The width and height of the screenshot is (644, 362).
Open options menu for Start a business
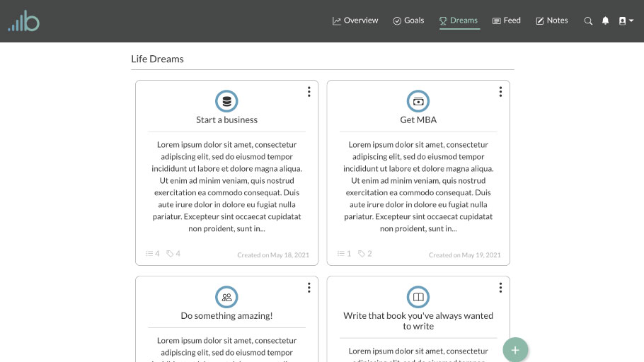coord(309,92)
